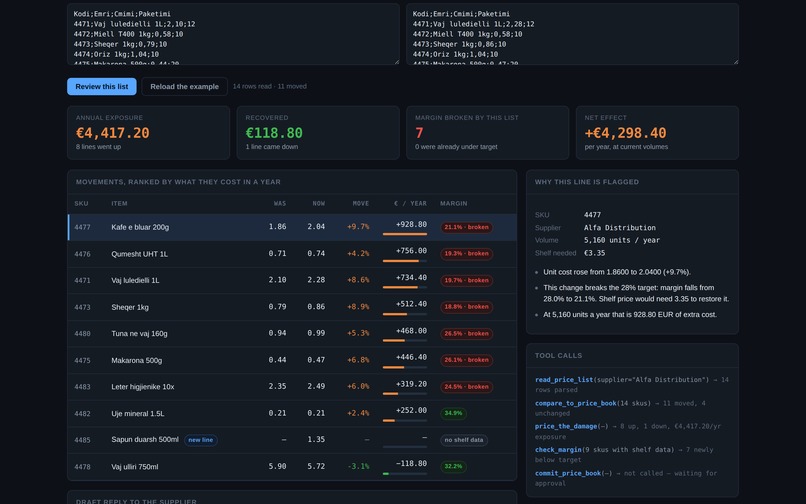The image size is (806, 504).
Task: Click the +9.7% move value
Action: pyautogui.click(x=358, y=227)
